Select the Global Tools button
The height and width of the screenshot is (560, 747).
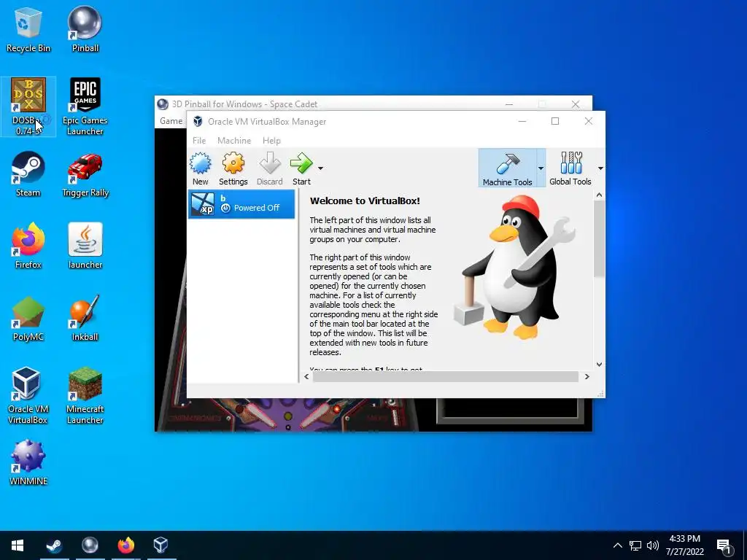tap(570, 168)
